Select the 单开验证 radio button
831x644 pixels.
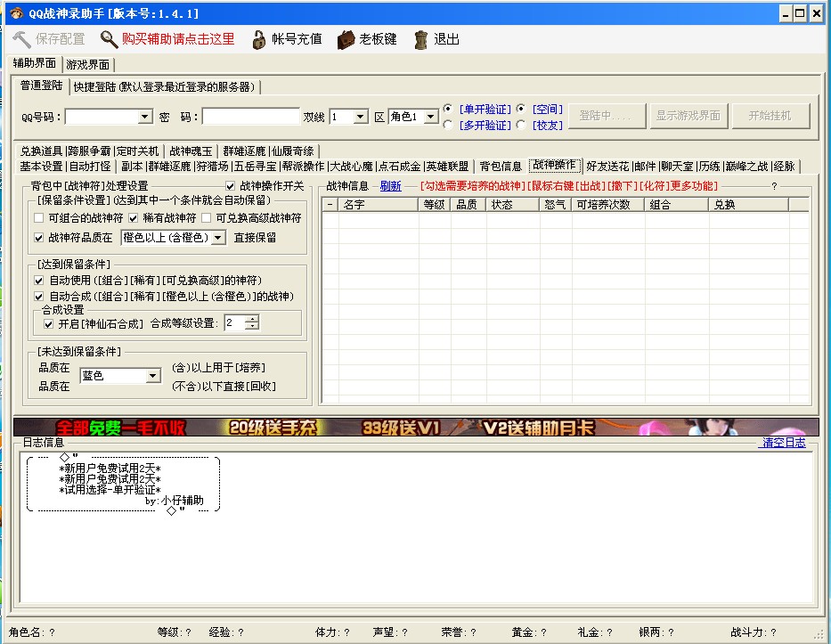(x=448, y=109)
